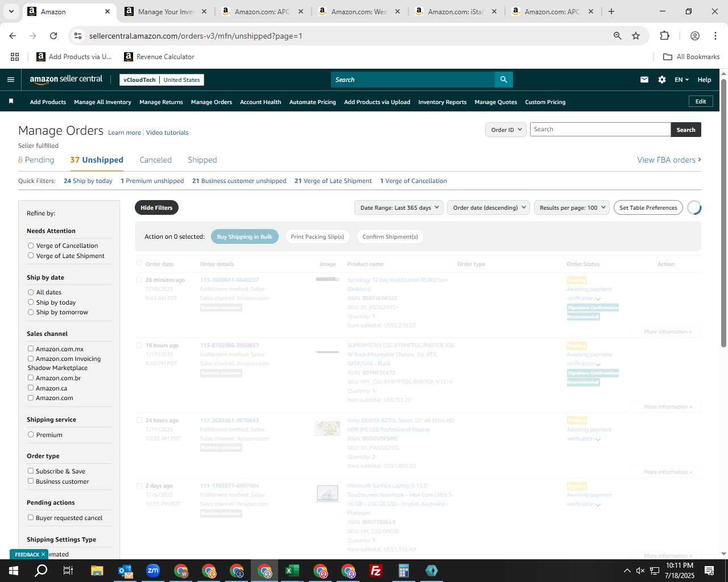This screenshot has height=582, width=728.
Task: Close the FEEDBACK tab with X
Action: tap(43, 554)
